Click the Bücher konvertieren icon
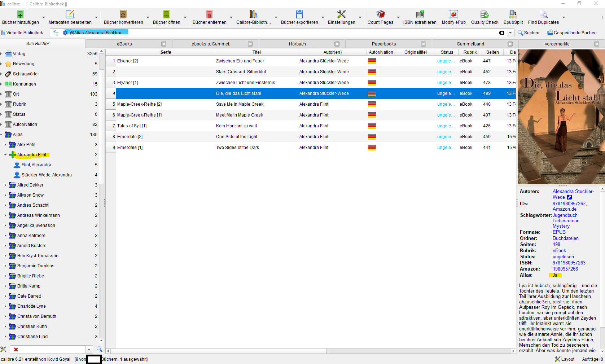The height and width of the screenshot is (364, 605). (123, 14)
